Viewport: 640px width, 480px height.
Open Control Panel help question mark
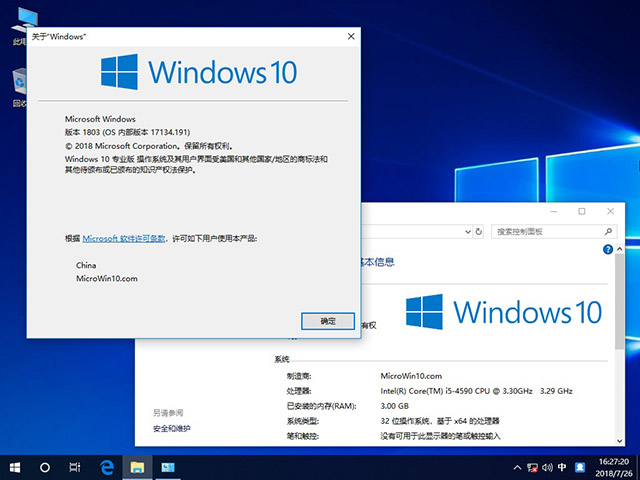tap(608, 249)
